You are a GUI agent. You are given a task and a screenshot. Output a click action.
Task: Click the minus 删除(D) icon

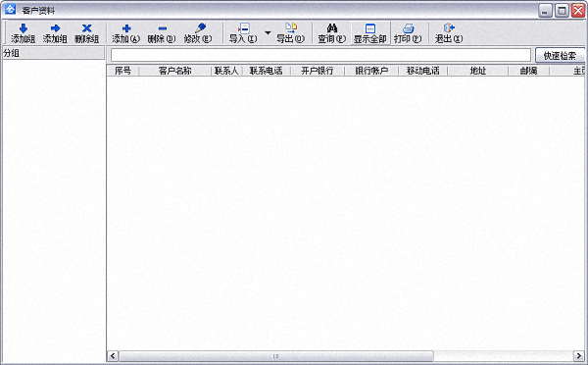pos(162,28)
